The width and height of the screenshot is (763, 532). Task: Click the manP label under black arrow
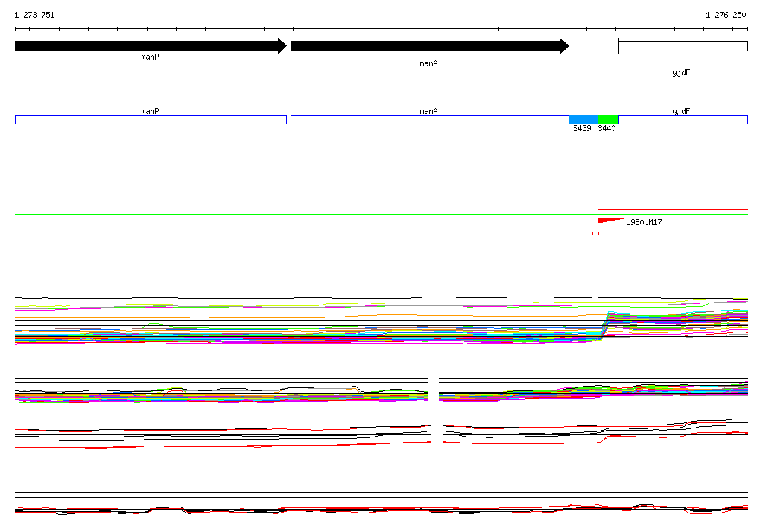150,57
